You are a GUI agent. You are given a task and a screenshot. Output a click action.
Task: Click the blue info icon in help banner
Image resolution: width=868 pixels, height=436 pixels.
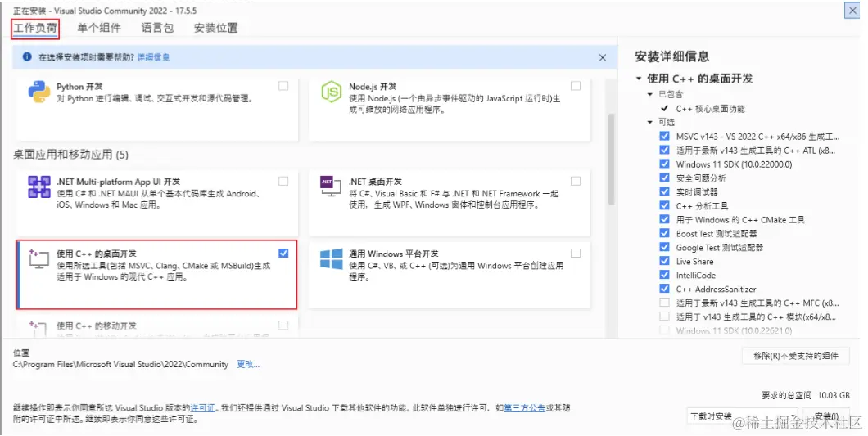pyautogui.click(x=26, y=57)
